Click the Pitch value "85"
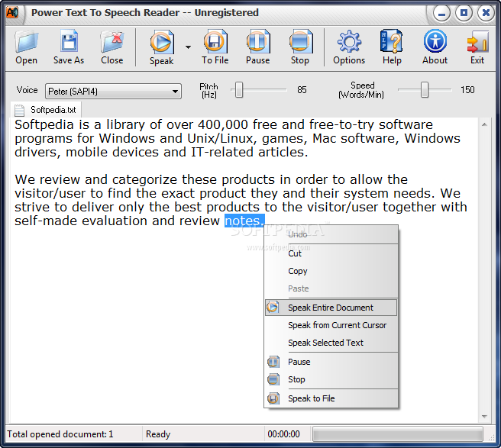 (x=302, y=90)
